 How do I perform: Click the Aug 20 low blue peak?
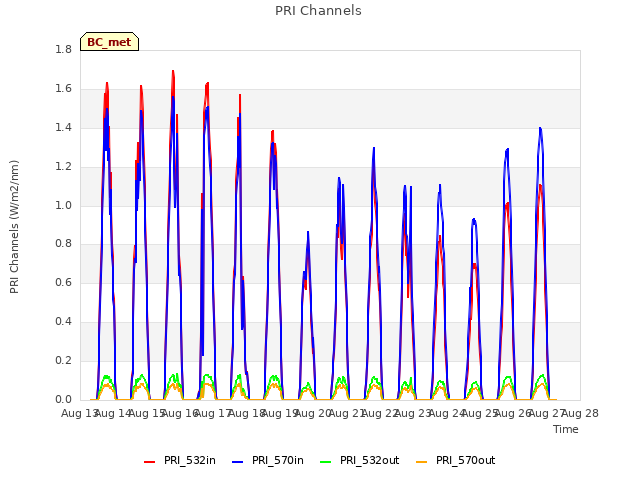[308, 232]
